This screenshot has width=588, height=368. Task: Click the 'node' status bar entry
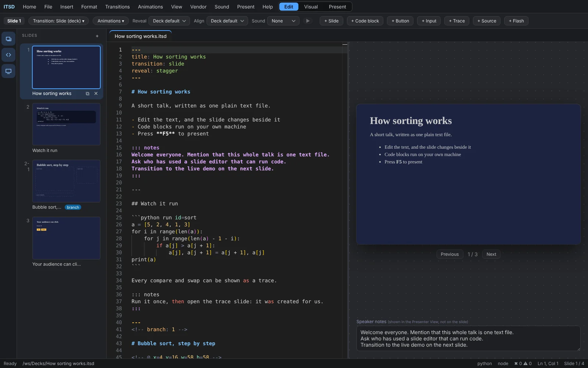503,364
